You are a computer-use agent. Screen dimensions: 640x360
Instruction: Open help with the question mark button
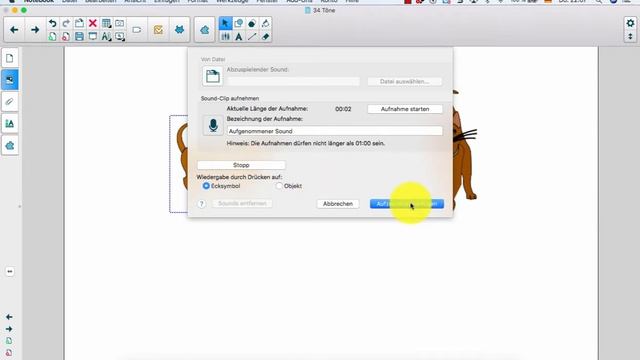[x=202, y=204]
